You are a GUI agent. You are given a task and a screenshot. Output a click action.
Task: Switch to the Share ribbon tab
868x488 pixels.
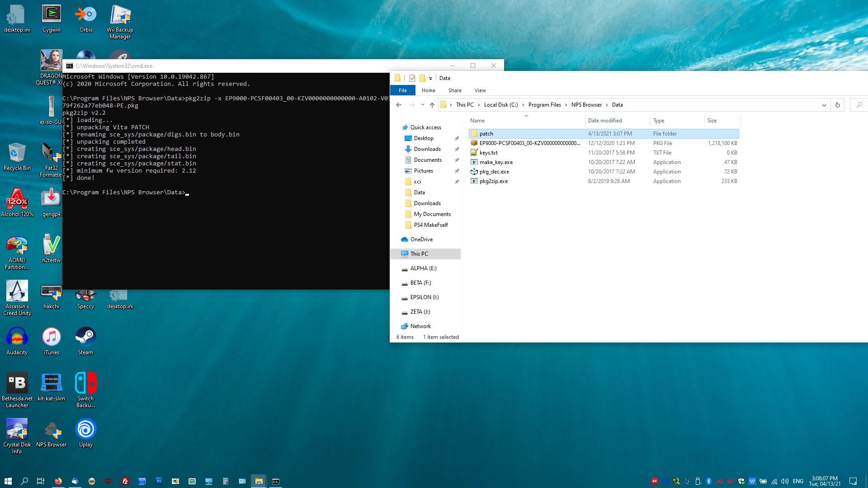[x=455, y=90]
